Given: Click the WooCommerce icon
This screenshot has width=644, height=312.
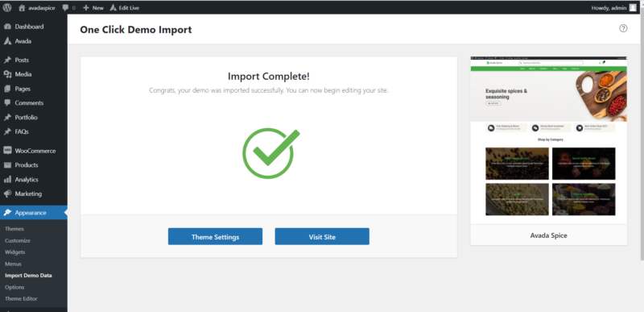Looking at the screenshot, I should [7, 151].
